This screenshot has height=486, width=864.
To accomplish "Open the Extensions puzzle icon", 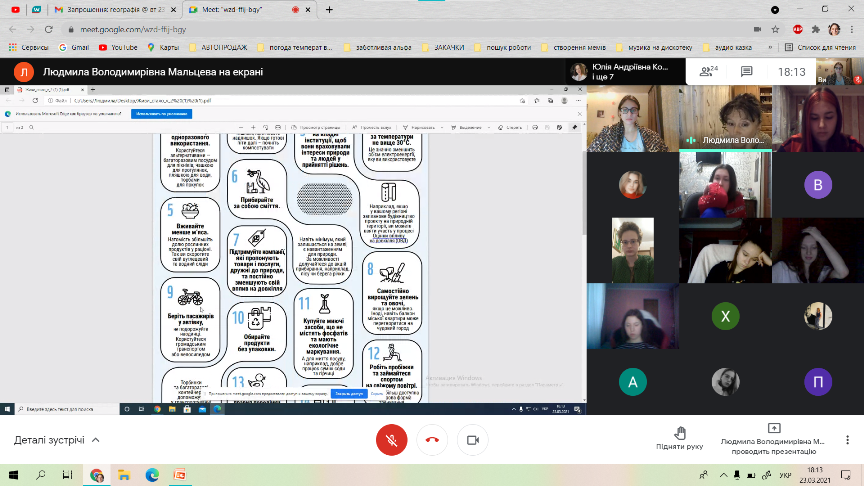I will pos(816,29).
